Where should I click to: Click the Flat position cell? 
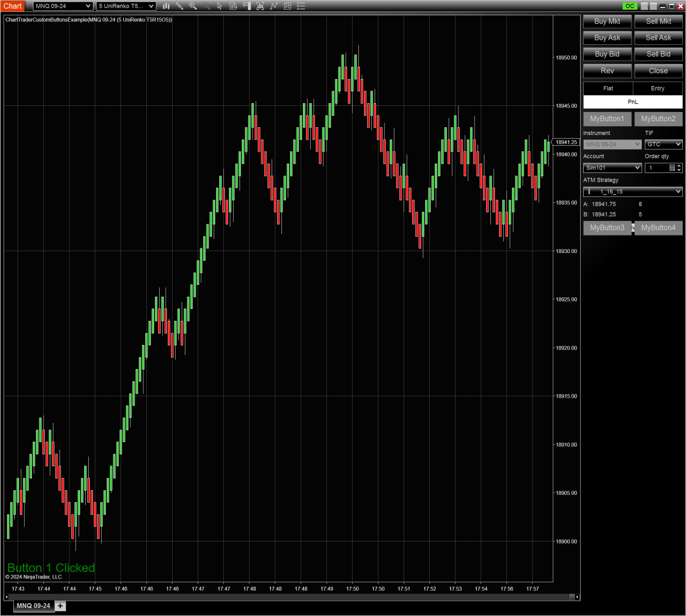pos(608,89)
